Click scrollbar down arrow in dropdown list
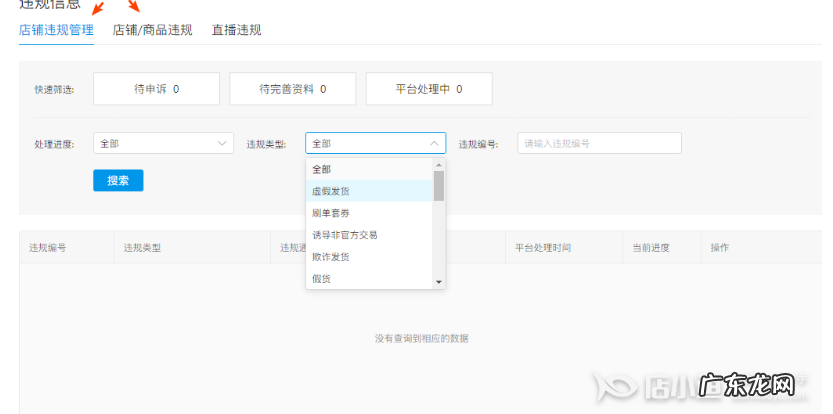Image resolution: width=833 pixels, height=414 pixels. coord(439,282)
